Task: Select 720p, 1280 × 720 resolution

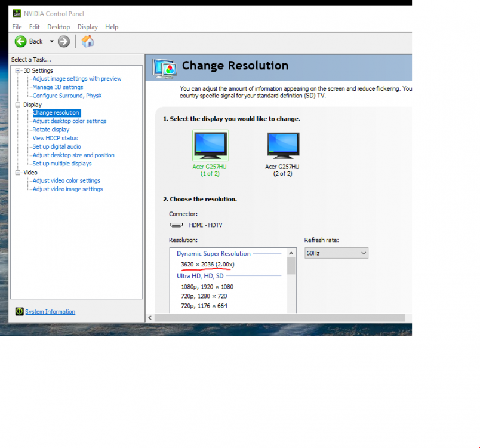Action: point(204,296)
